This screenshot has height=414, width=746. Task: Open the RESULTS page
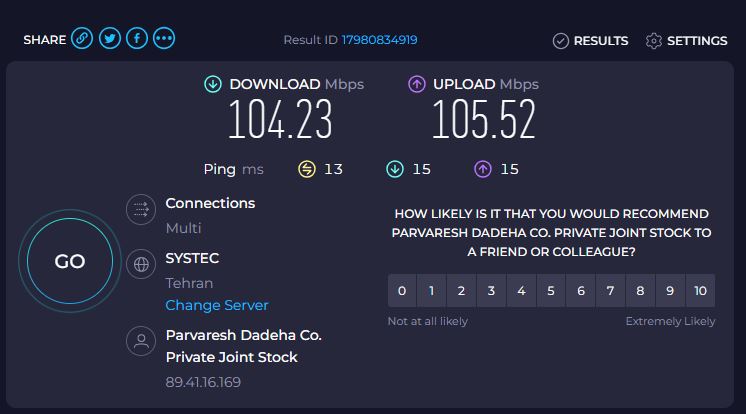(590, 41)
